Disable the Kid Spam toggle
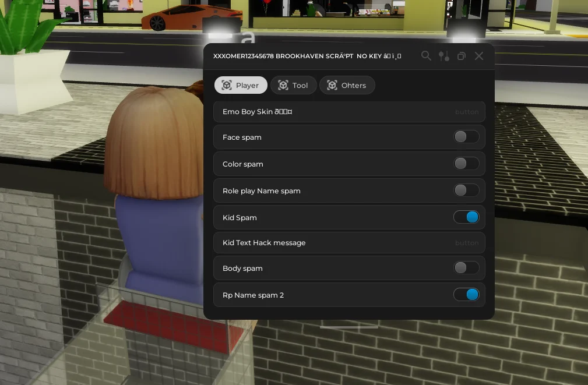The image size is (588, 385). 466,217
